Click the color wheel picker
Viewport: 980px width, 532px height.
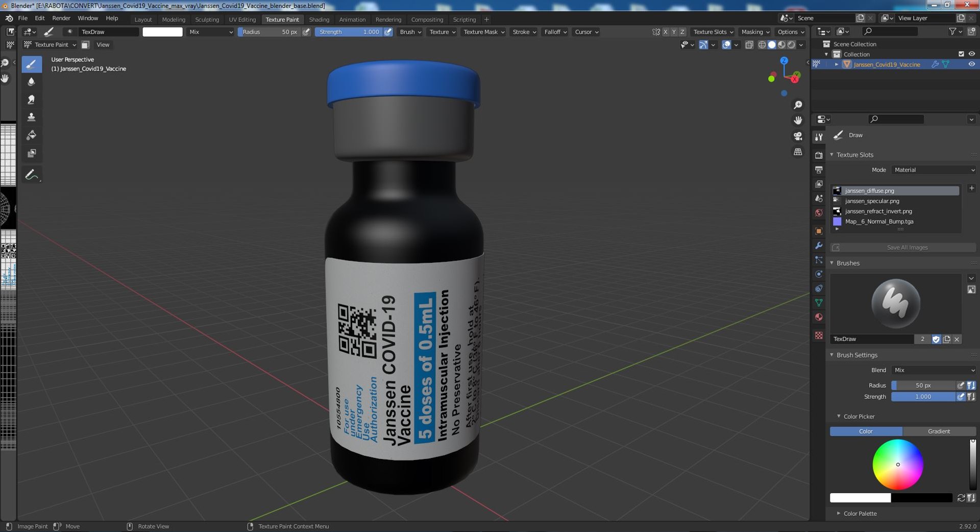(x=898, y=465)
